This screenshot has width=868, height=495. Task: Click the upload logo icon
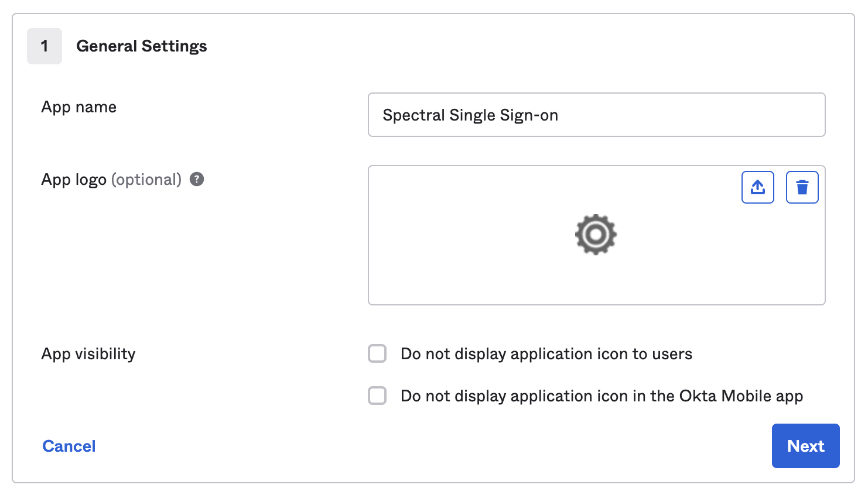pos(757,187)
